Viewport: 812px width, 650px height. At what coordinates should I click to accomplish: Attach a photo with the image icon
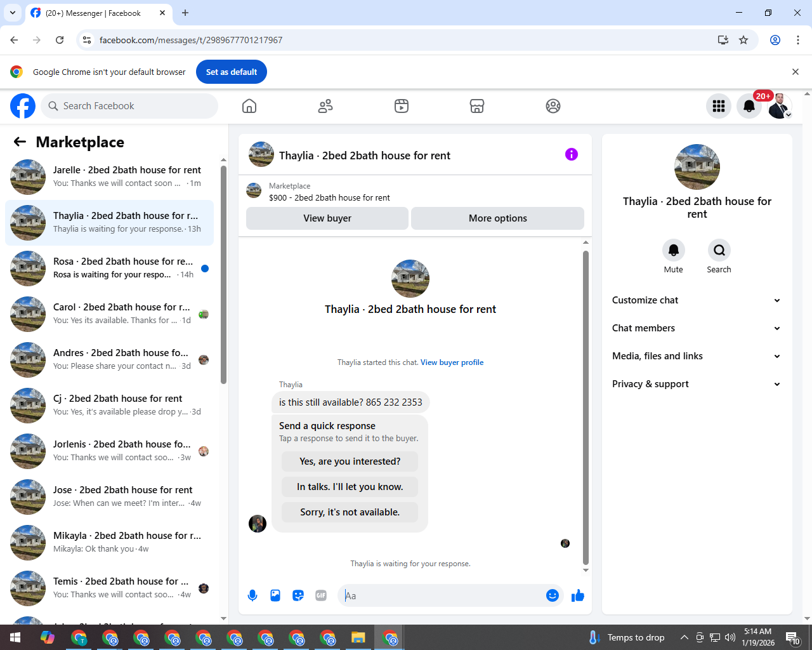(275, 595)
